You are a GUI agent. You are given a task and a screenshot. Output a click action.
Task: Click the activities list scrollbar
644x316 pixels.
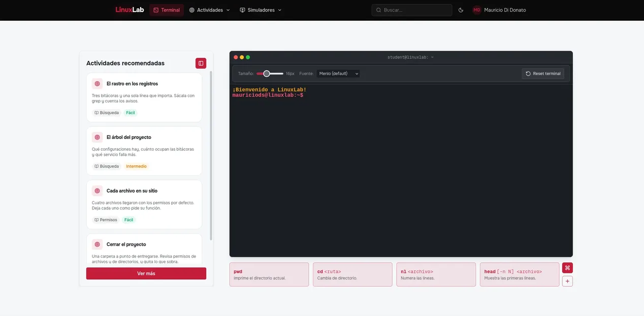coord(211,156)
